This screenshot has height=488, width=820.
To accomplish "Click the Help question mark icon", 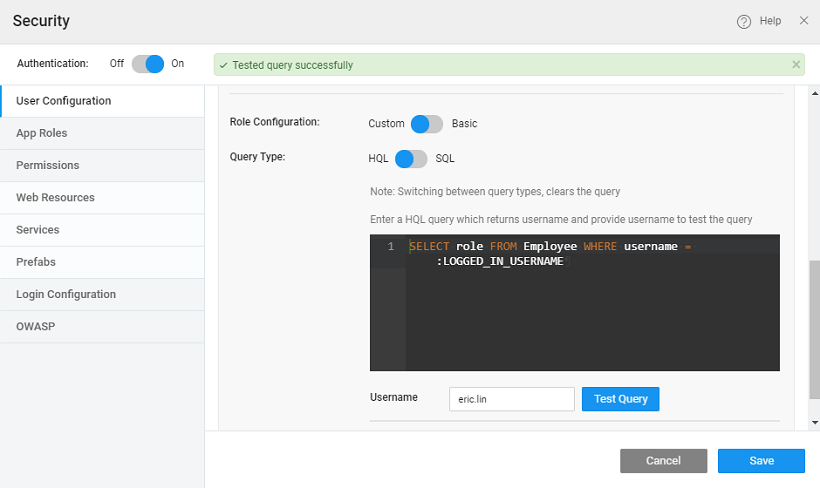I will pyautogui.click(x=744, y=22).
